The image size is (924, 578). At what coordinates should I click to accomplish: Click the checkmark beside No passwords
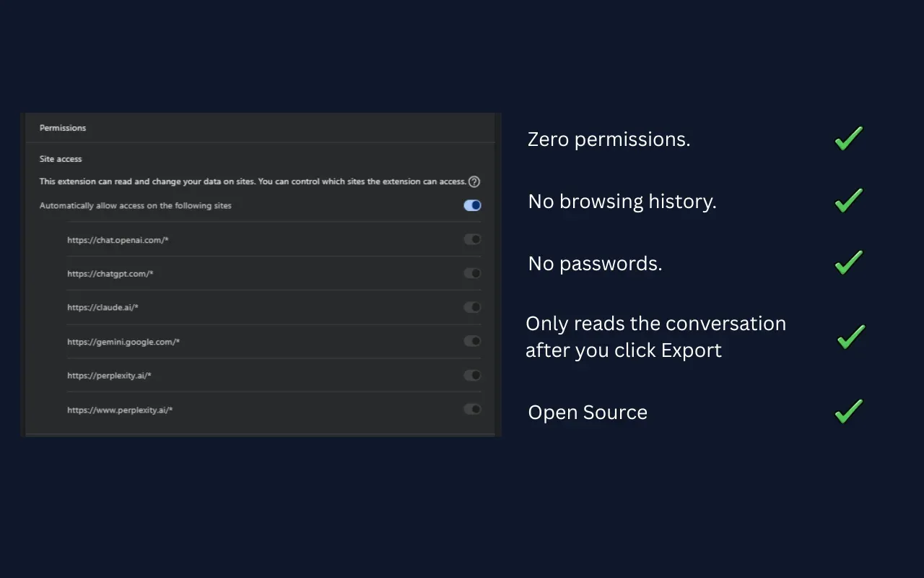pyautogui.click(x=849, y=262)
